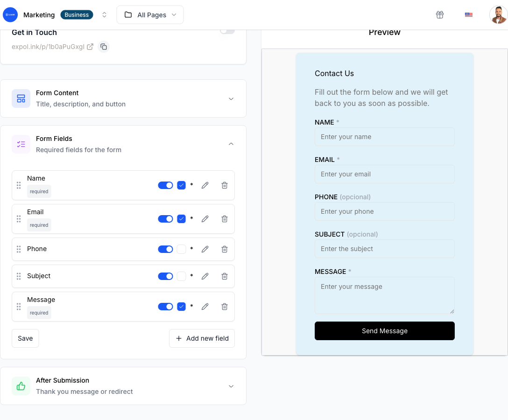Viewport: 508px width, 420px height.
Task: Toggle the Name field visibility switch
Action: [x=166, y=185]
